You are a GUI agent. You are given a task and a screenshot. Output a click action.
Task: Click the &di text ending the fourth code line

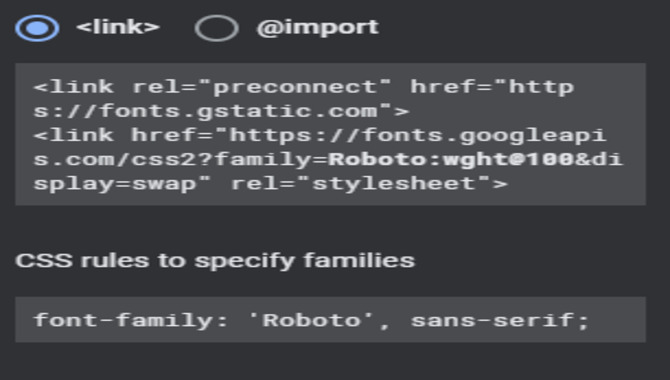(599, 159)
